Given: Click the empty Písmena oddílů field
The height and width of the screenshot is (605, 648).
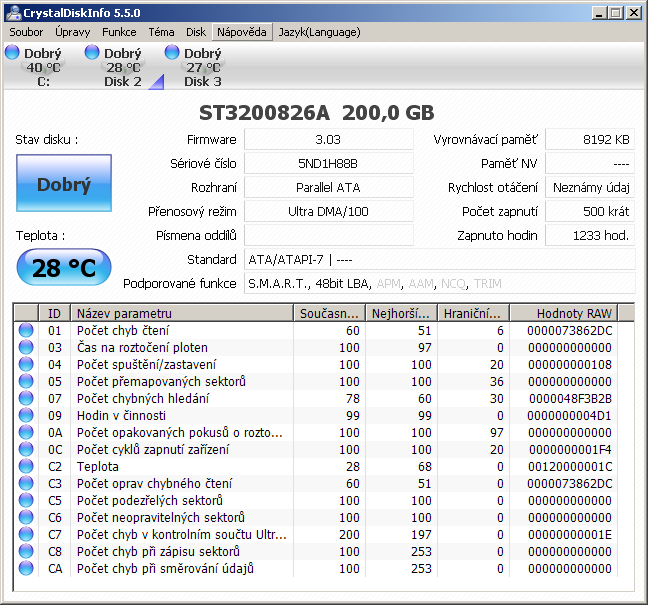Looking at the screenshot, I should 329,236.
